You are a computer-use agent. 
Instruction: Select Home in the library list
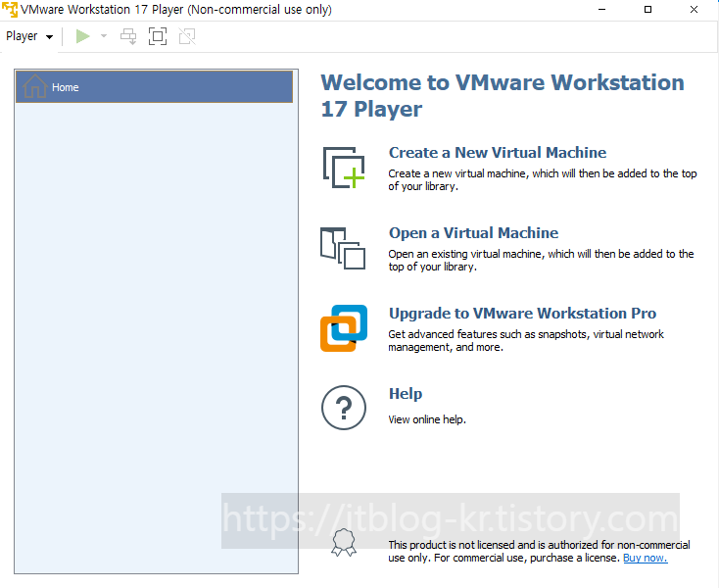(154, 86)
